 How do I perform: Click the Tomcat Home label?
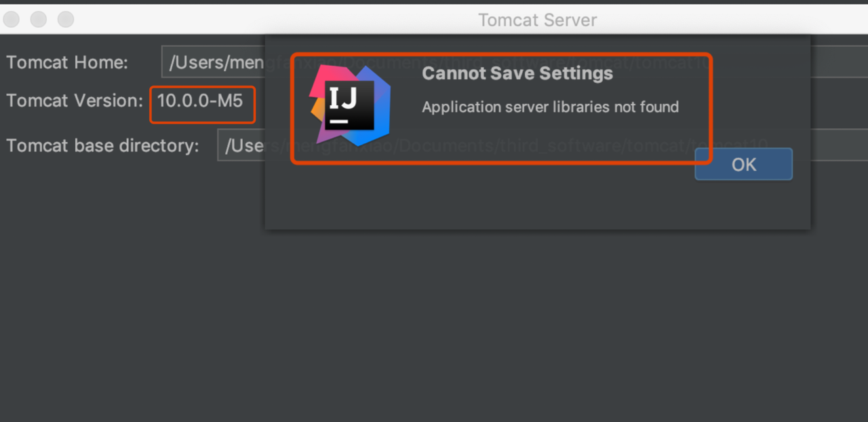[x=67, y=62]
